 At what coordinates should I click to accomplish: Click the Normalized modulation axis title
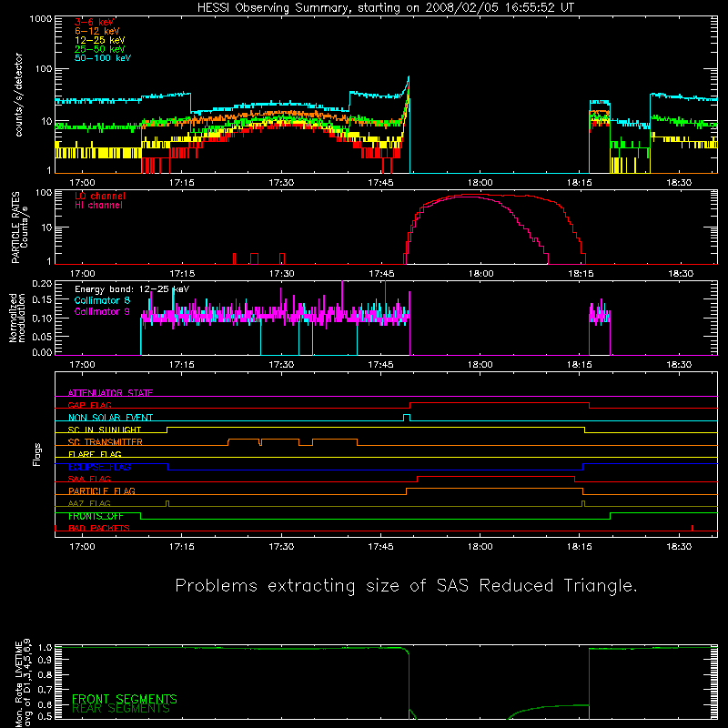pos(16,318)
